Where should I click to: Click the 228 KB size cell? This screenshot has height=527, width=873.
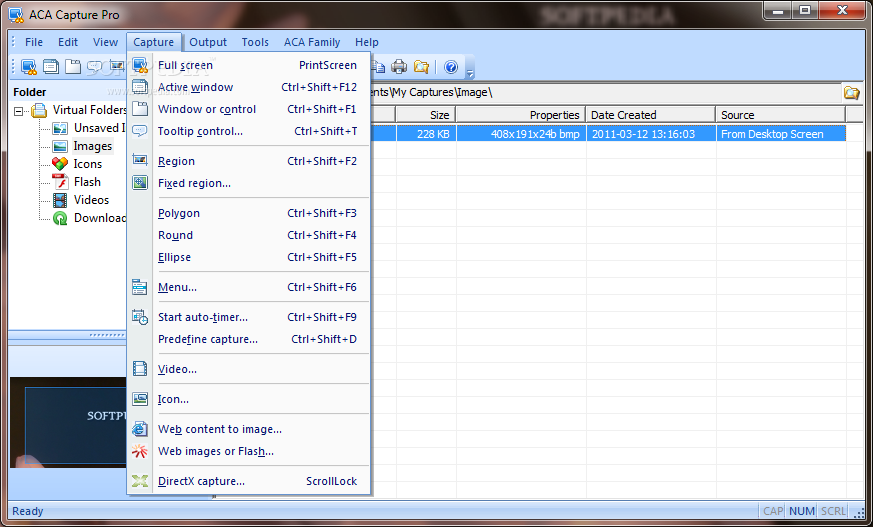[426, 134]
